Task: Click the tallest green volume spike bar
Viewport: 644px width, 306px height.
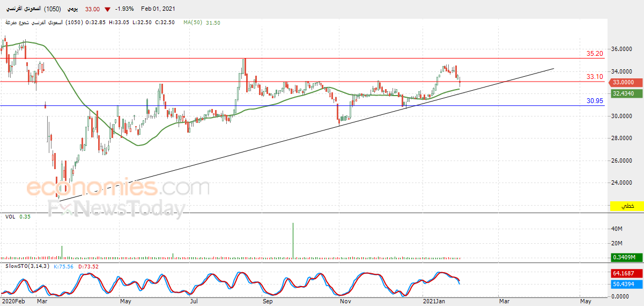Action: click(293, 241)
